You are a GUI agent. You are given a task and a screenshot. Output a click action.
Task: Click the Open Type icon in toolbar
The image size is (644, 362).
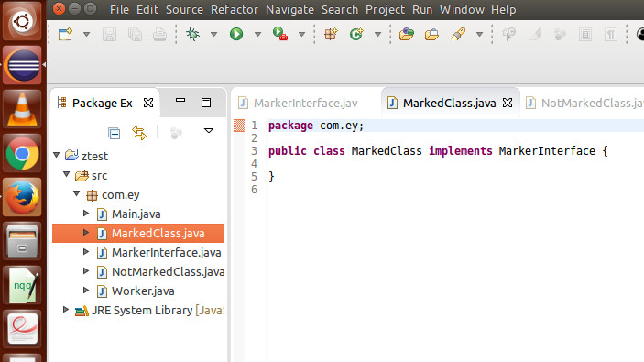(x=406, y=34)
